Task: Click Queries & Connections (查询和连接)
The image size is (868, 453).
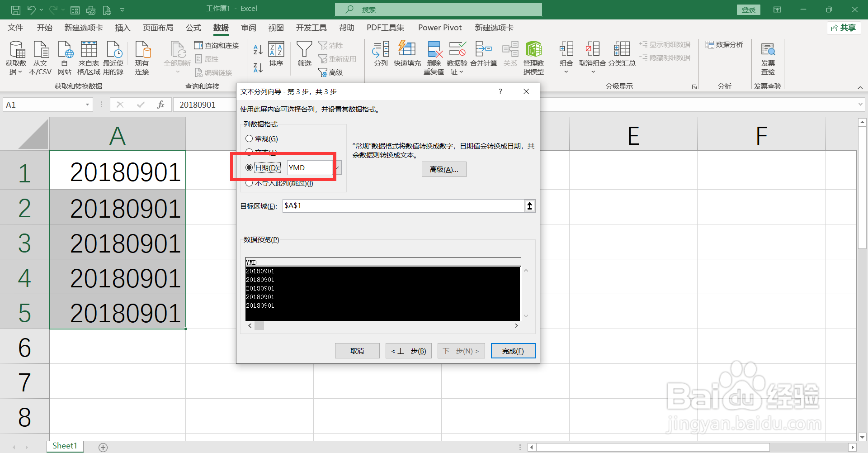Action: pyautogui.click(x=217, y=45)
